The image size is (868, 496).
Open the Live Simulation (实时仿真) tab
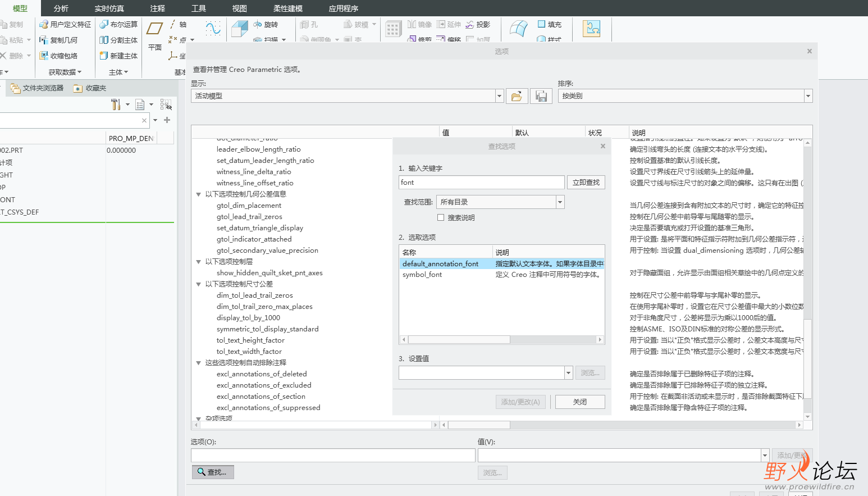point(109,8)
